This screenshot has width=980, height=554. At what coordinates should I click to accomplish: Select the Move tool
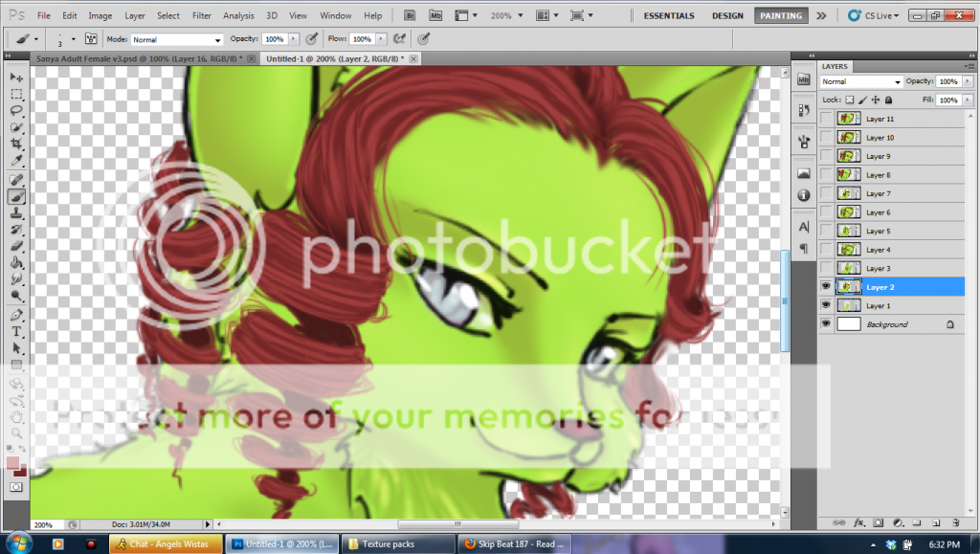tap(16, 77)
